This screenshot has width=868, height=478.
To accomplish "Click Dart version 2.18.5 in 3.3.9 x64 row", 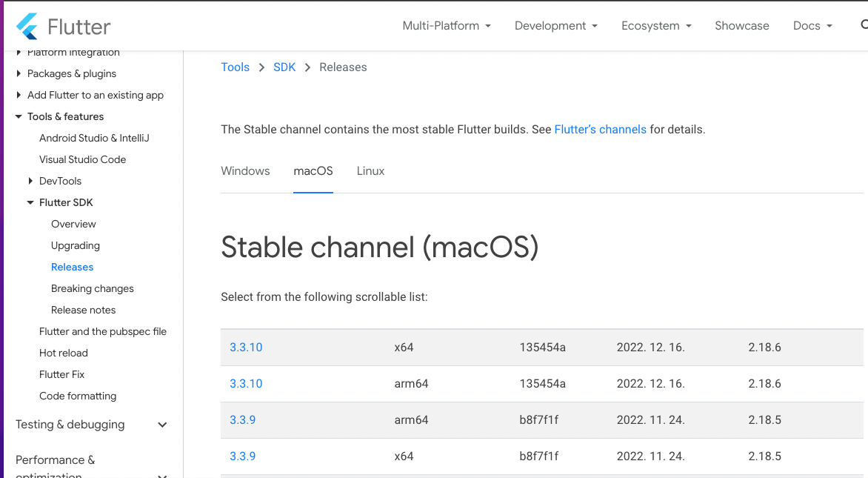I will point(764,457).
